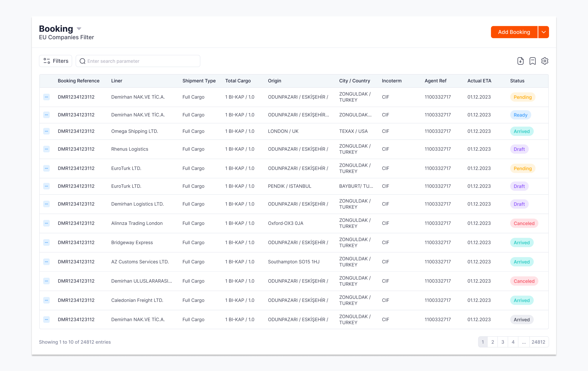Open row actions for the Omega Shipping booking

[46, 131]
